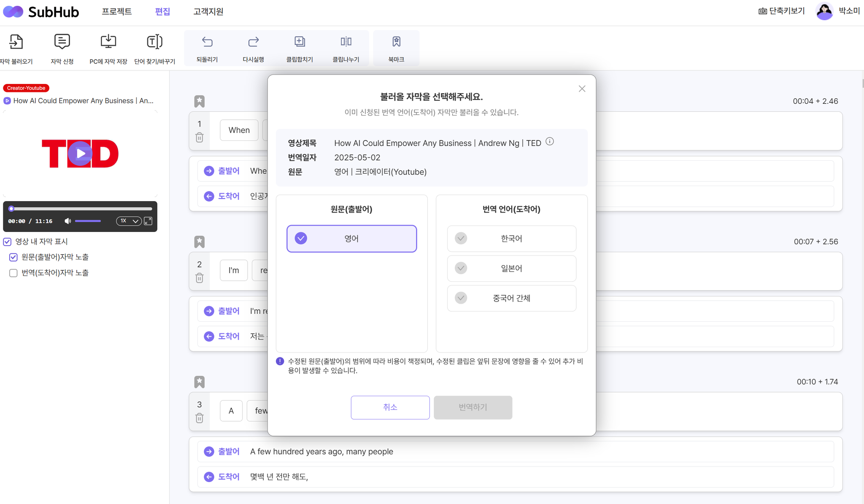The height and width of the screenshot is (504, 864).
Task: Click the 취소 cancel button
Action: click(x=390, y=407)
